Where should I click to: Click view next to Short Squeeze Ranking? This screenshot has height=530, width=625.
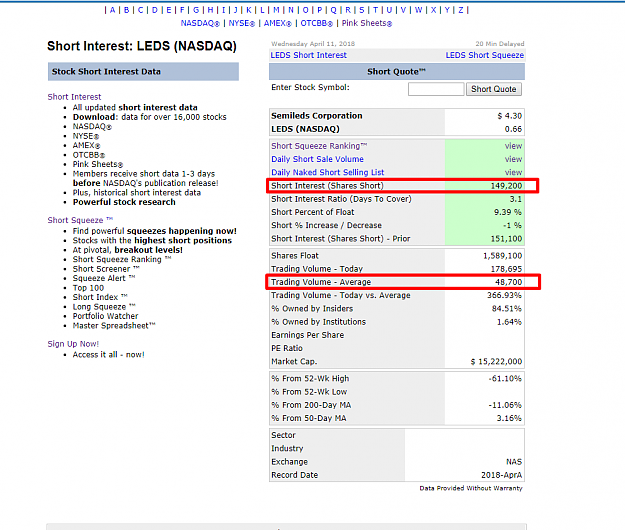513,146
